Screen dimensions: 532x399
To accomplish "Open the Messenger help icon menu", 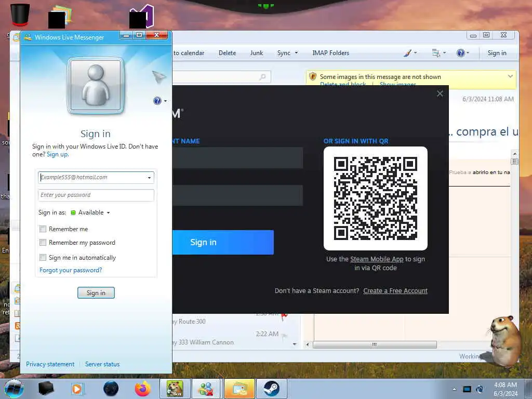I will (159, 101).
